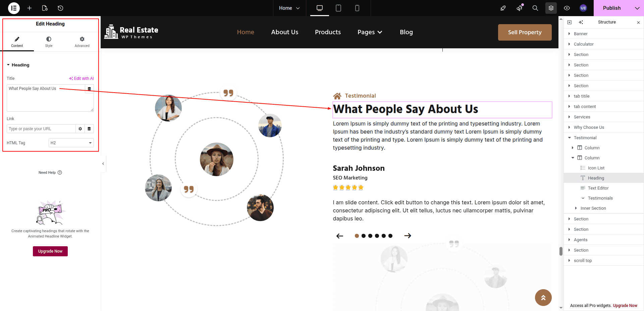Image resolution: width=644 pixels, height=311 pixels.
Task: Click dynamic tags icon in Title field
Action: point(89,89)
